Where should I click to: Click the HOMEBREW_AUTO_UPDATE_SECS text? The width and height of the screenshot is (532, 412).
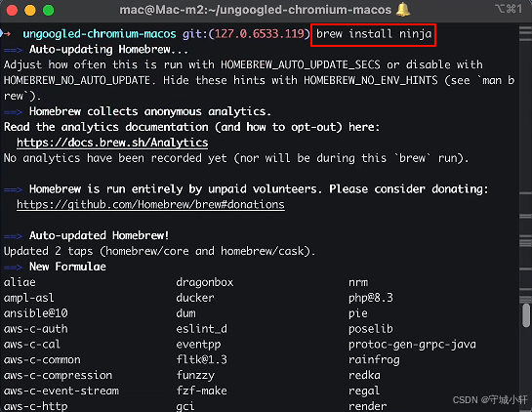click(301, 64)
